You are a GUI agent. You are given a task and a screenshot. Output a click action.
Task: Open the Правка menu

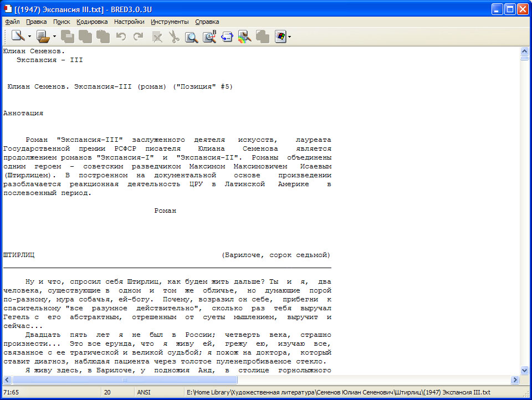pyautogui.click(x=37, y=22)
